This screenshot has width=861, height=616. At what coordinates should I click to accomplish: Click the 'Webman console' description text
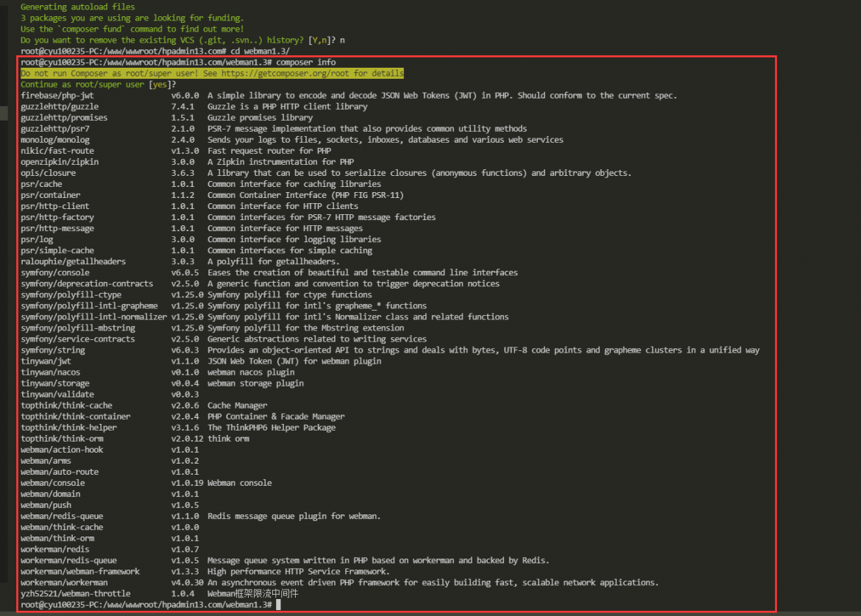[x=239, y=483]
